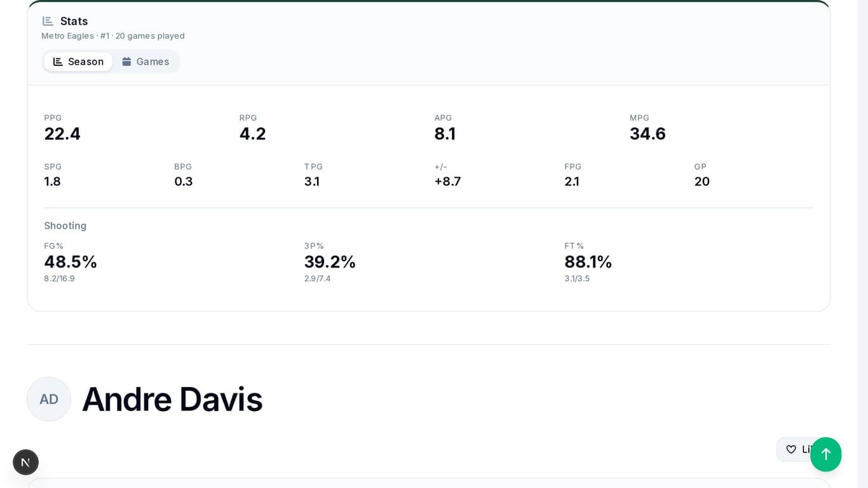The image size is (868, 488).
Task: Open the Next.js dev tools N badge
Action: point(26,462)
